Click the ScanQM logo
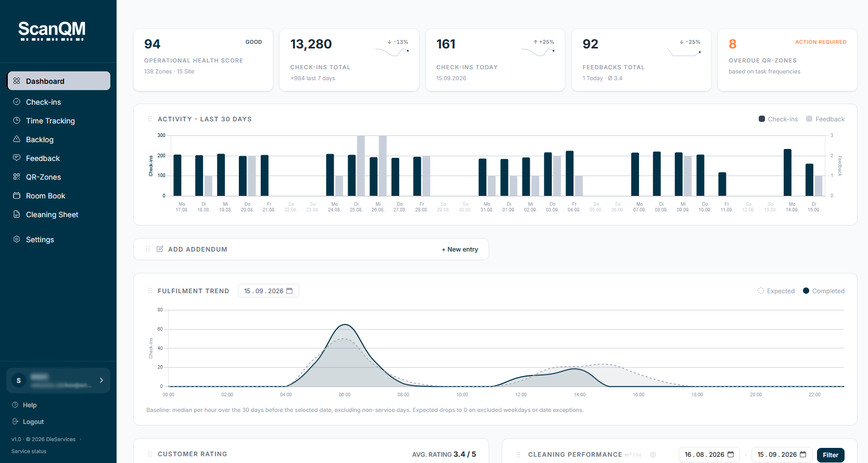Image resolution: width=868 pixels, height=463 pixels. click(x=52, y=31)
